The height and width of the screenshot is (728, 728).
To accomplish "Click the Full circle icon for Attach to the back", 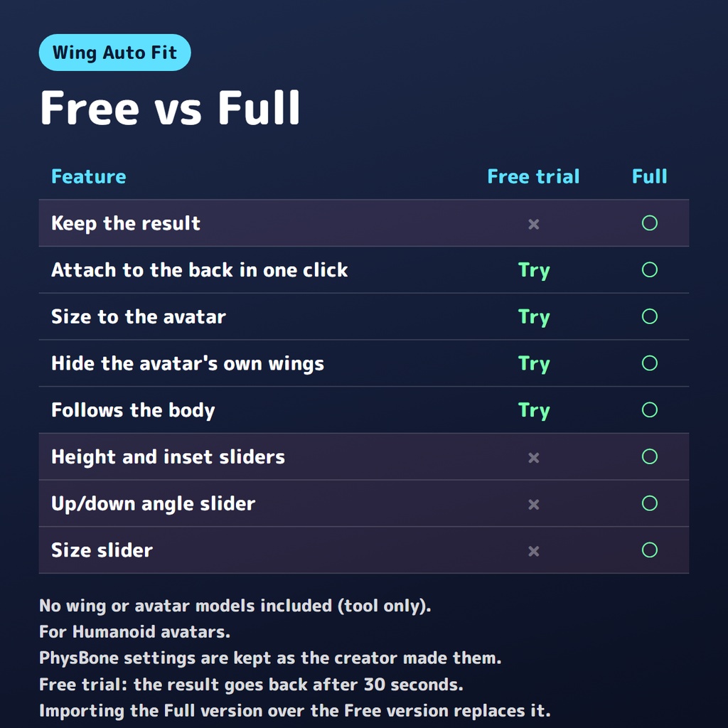I will pyautogui.click(x=649, y=269).
